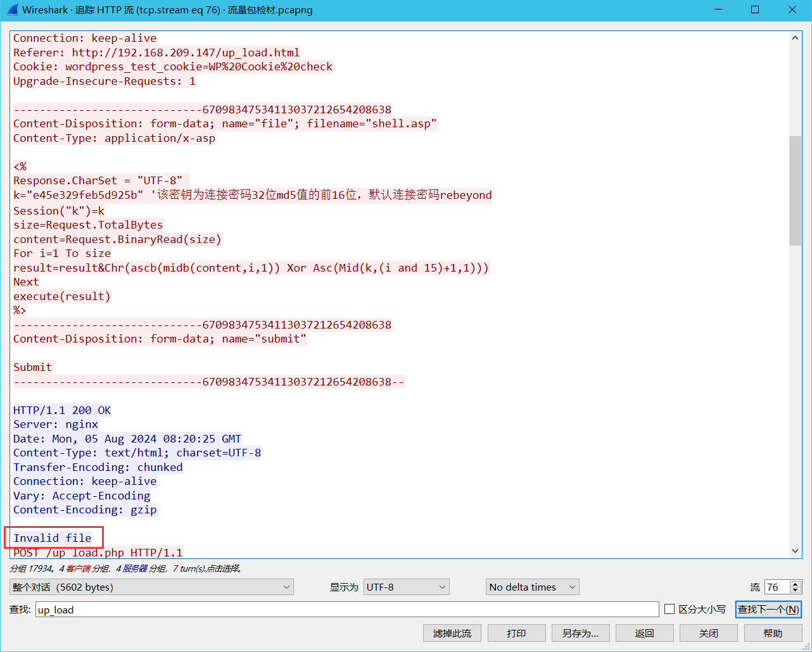
Task: Click the 返回 button
Action: click(644, 633)
